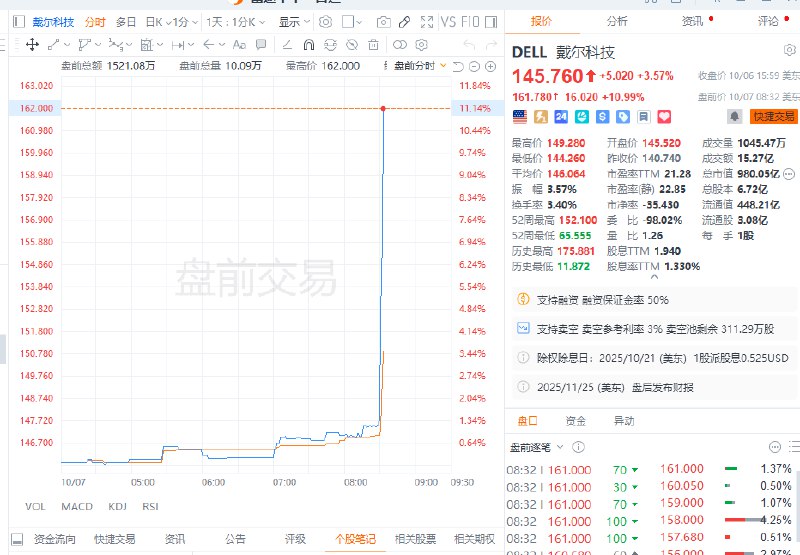This screenshot has height=555, width=800.
Task: Open the 资讯 tab in right panel header
Action: pos(692,21)
